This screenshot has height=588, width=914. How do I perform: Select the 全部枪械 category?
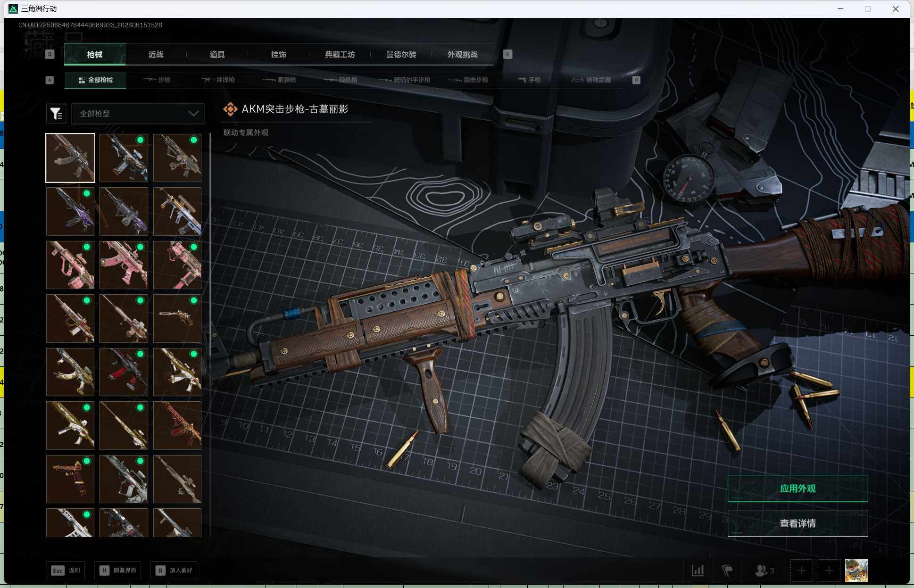coord(95,80)
